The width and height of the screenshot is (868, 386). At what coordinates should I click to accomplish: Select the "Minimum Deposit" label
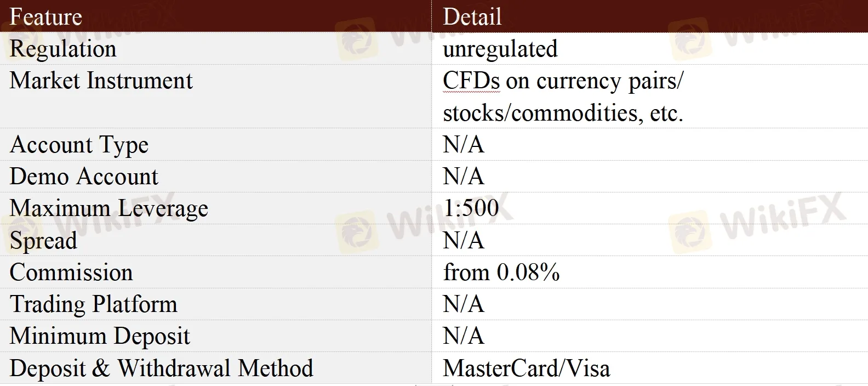point(100,336)
